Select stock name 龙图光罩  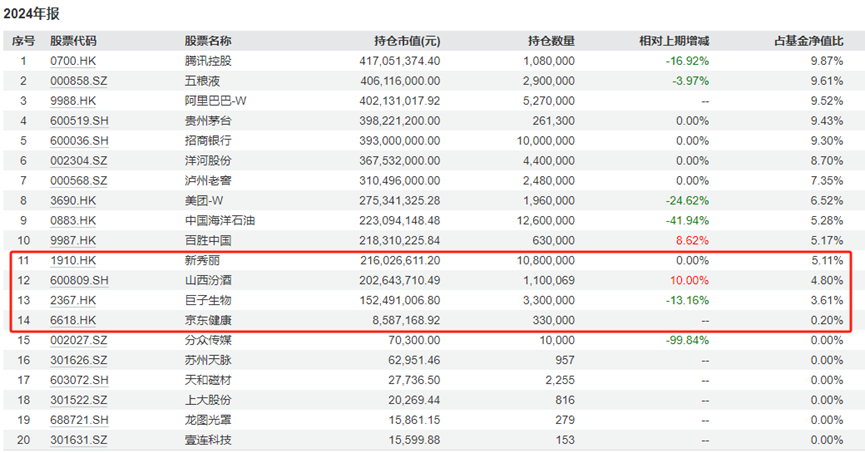tap(208, 420)
